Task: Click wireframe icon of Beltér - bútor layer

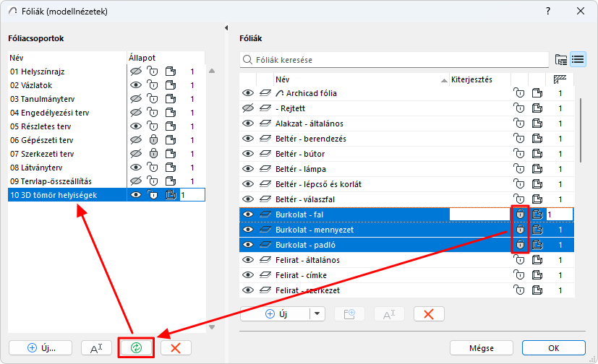Action: click(265, 154)
